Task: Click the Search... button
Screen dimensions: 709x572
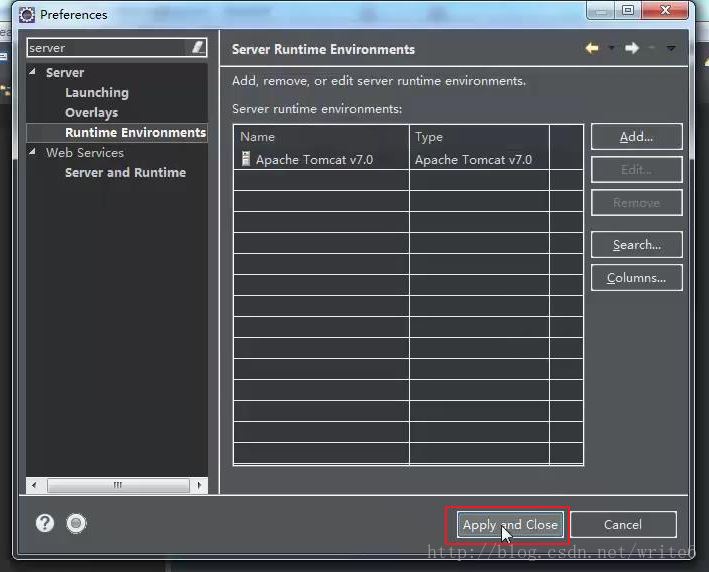Action: (x=636, y=245)
